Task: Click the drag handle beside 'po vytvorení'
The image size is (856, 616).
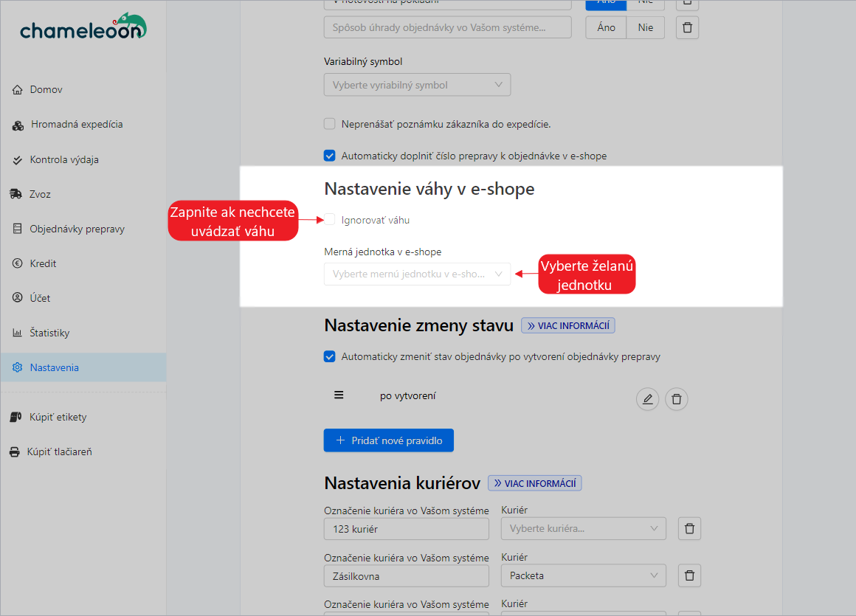Action: (x=339, y=395)
